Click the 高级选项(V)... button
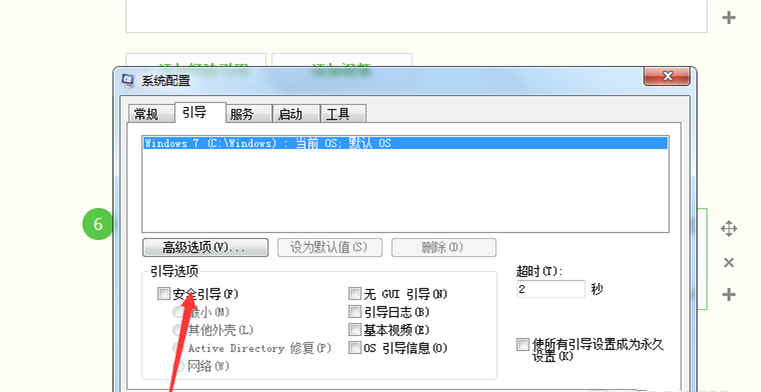This screenshot has width=761, height=392. [x=205, y=247]
